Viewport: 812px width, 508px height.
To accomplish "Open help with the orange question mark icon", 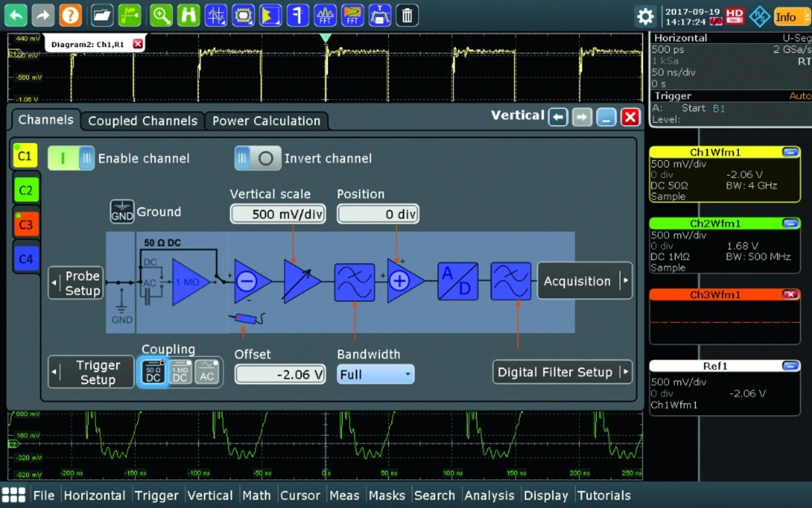I will [70, 15].
